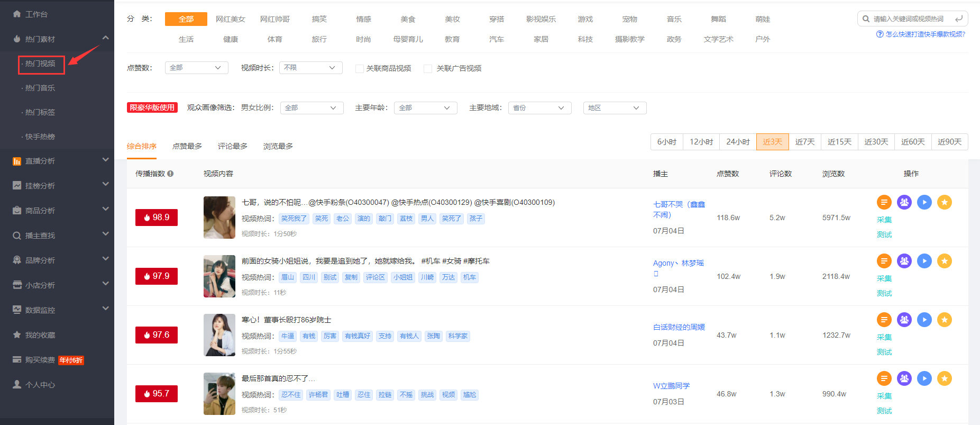Open streamer W立鹏同学 profile link
This screenshot has height=425, width=980.
click(672, 386)
